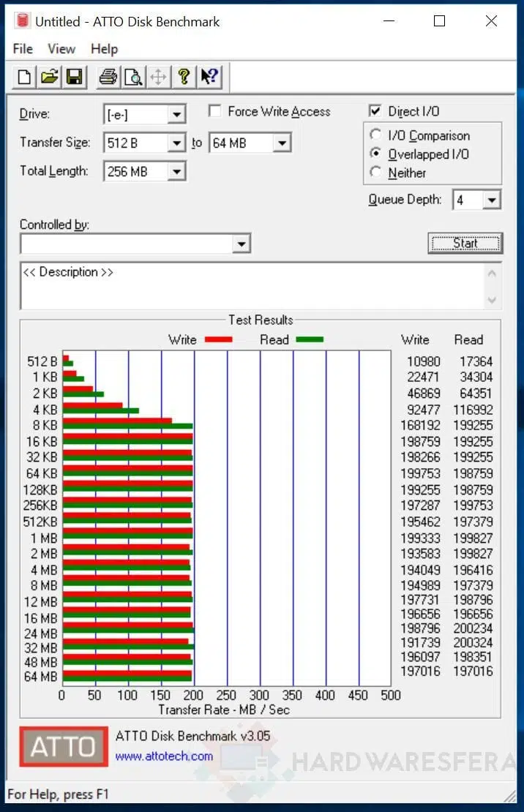
Task: Close the ATTO Disk Benchmark window
Action: click(x=491, y=20)
